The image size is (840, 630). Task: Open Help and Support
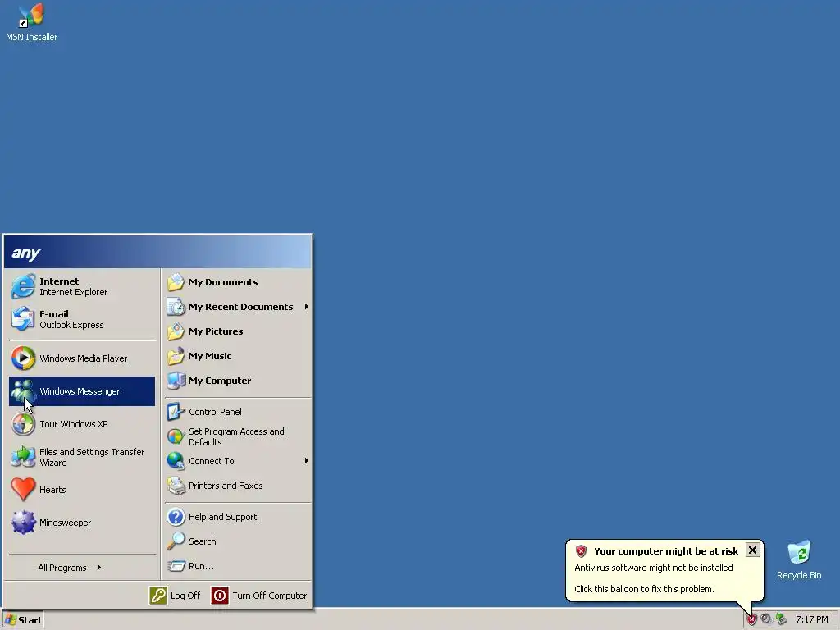pos(238,517)
